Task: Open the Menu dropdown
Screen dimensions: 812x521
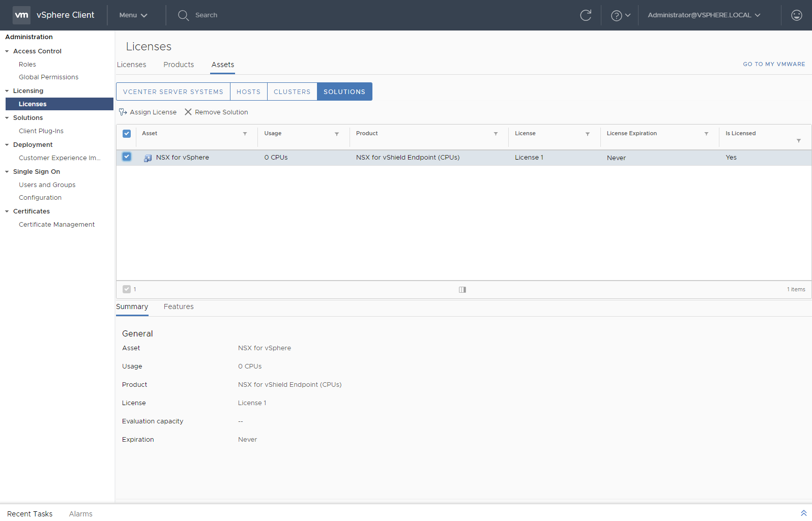Action: pyautogui.click(x=133, y=15)
